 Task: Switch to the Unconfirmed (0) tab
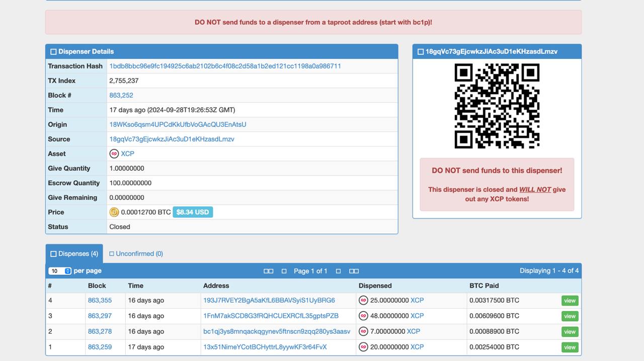coord(136,254)
